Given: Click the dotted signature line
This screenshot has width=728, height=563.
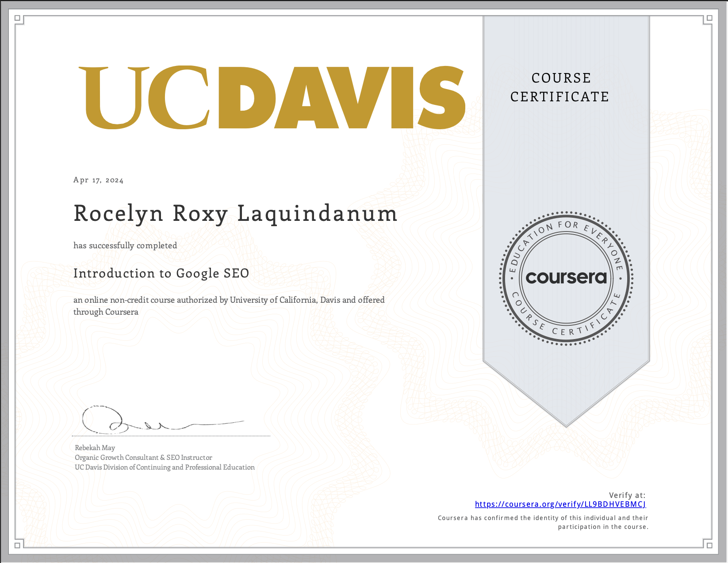Looking at the screenshot, I should 172,436.
